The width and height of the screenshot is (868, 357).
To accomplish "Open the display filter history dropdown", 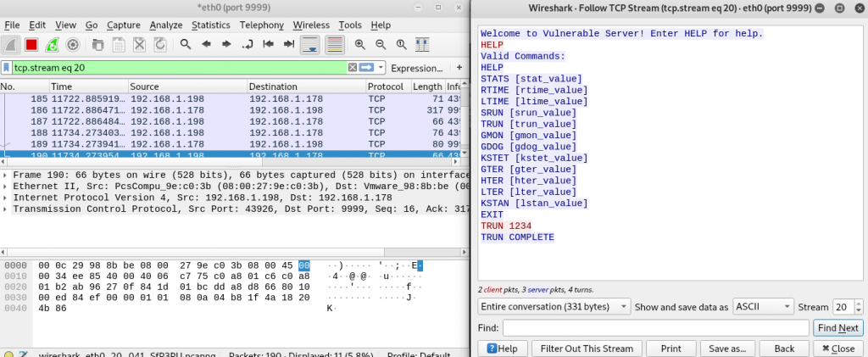I will [x=381, y=68].
